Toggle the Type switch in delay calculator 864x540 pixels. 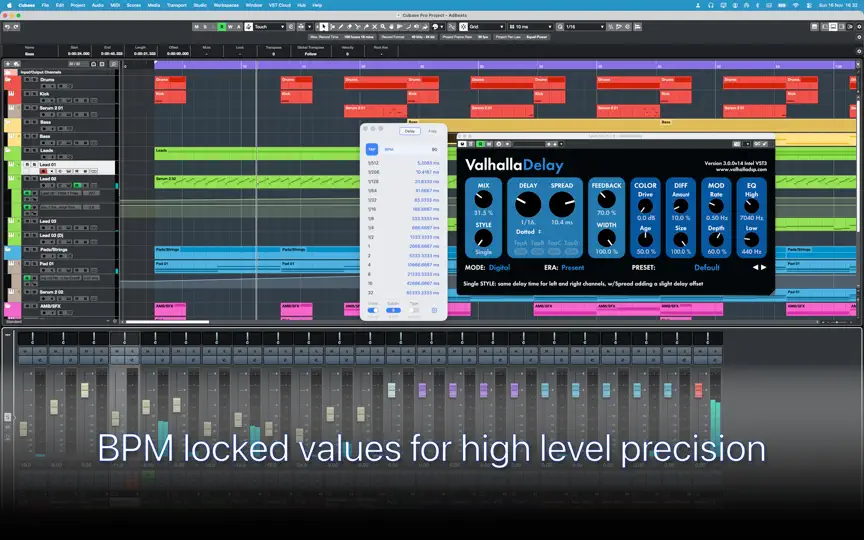tap(414, 310)
